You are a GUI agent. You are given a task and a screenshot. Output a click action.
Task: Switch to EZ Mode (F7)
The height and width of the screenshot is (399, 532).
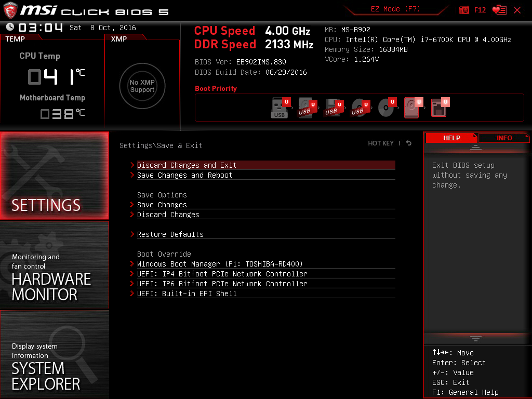tap(395, 9)
